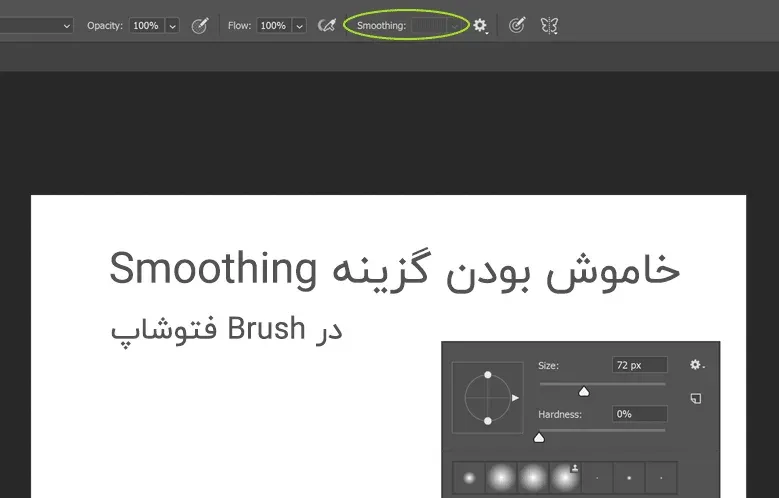Click bottom roundness handle on brush angle circle
Image resolution: width=779 pixels, height=498 pixels.
click(488, 421)
